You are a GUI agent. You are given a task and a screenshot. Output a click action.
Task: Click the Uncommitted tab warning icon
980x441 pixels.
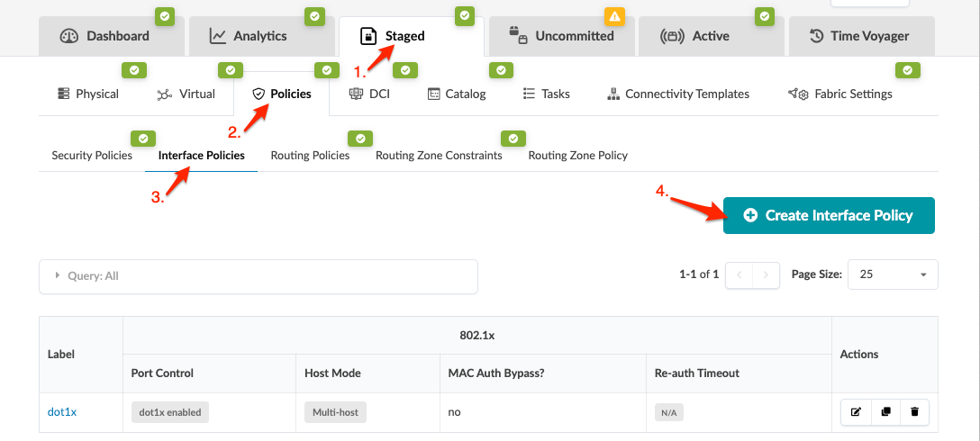pos(614,15)
